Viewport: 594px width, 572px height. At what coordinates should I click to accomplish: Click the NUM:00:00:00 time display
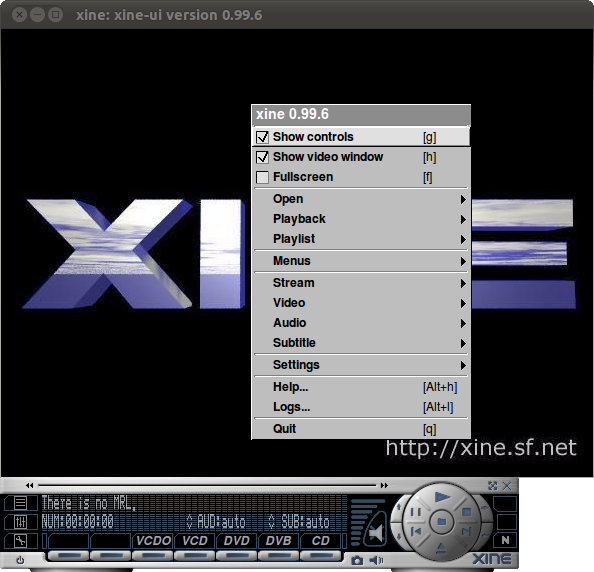point(77,522)
